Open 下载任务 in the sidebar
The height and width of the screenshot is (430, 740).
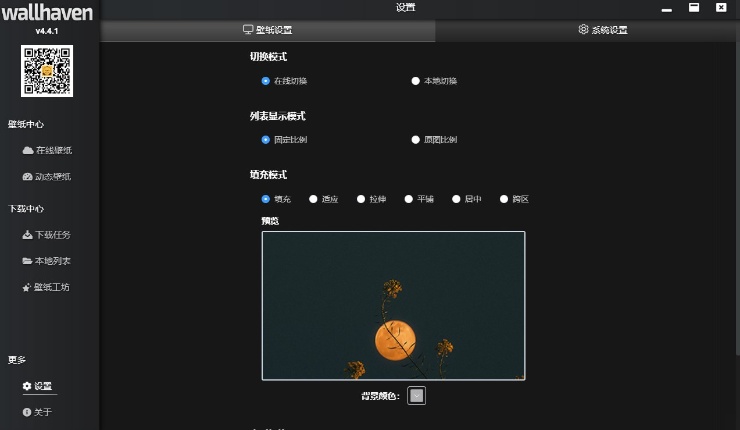[x=47, y=235]
